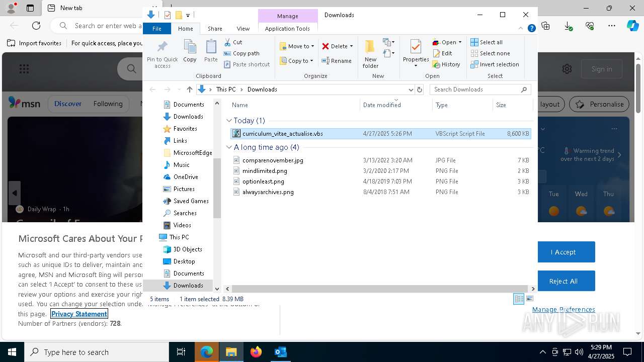Click Pin to Quick access icon
Screen dimensions: 644x362
point(162,54)
